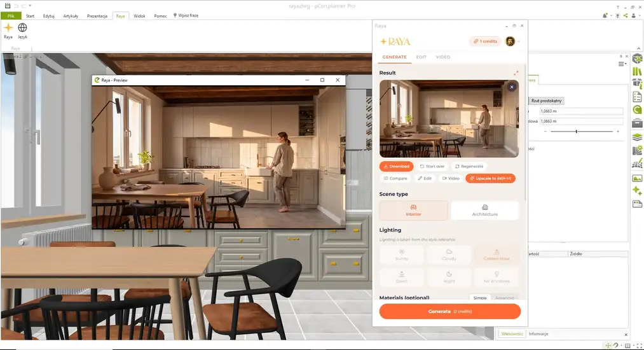Click the Compare button

pyautogui.click(x=395, y=178)
